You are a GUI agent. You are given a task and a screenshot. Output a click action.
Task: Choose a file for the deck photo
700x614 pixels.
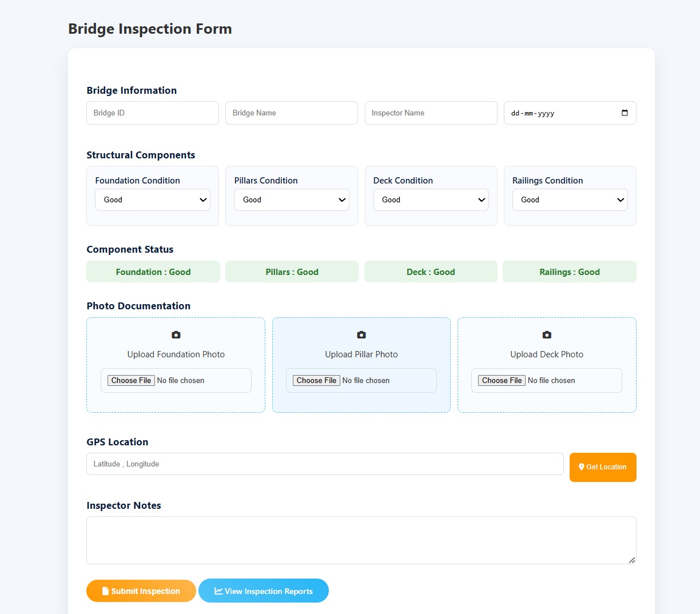[x=502, y=381]
